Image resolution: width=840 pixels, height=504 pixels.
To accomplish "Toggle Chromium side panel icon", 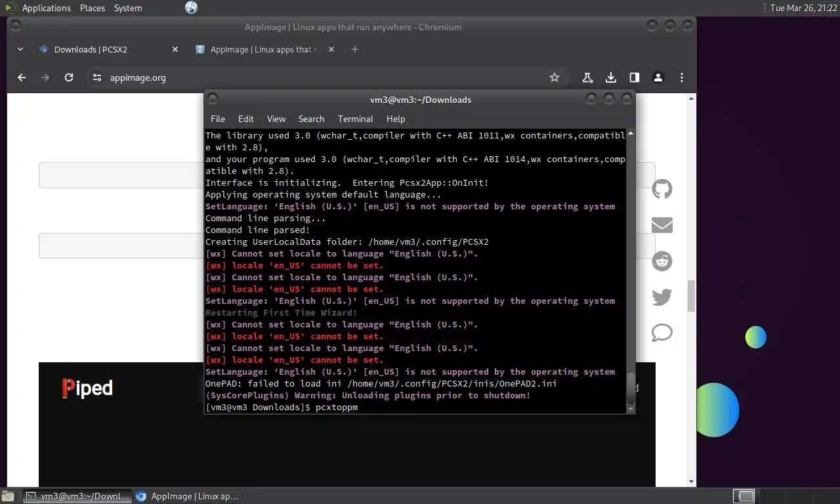I will (x=635, y=77).
